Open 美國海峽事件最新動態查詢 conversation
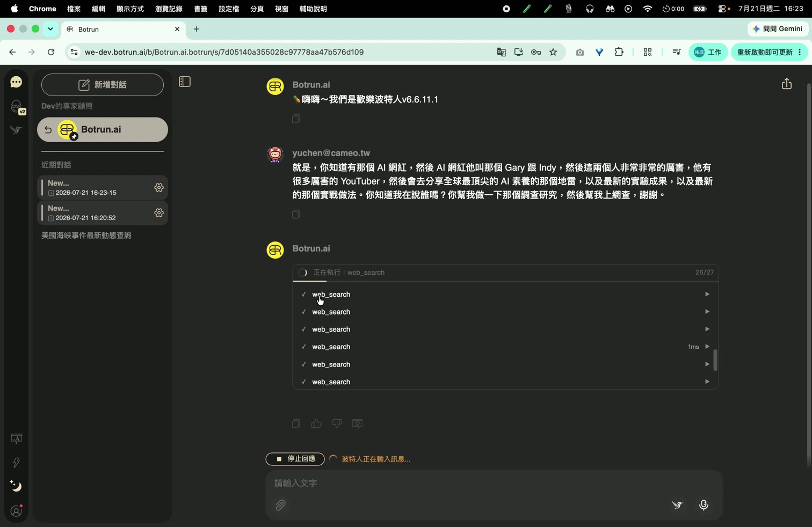 tap(86, 236)
